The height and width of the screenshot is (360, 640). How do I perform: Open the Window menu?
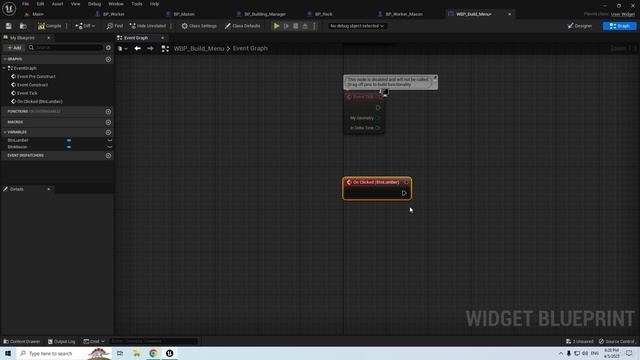pos(116,4)
